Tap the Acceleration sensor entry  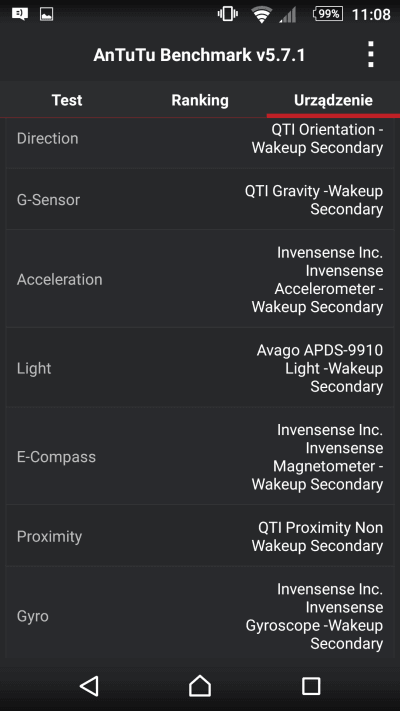point(200,279)
